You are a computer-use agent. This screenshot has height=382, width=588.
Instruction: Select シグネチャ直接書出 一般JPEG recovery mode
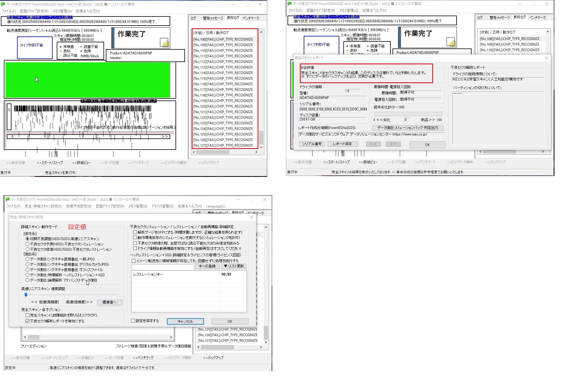coord(28,259)
